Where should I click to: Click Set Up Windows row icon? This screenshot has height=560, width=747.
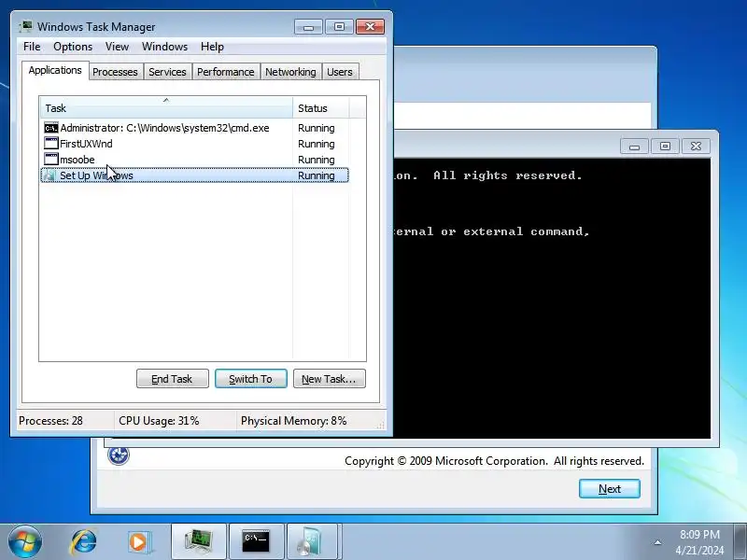point(50,175)
